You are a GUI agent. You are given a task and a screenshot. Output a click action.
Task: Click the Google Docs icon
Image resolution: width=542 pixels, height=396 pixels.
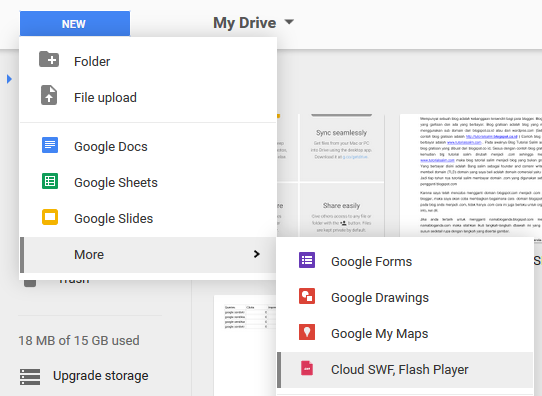[50, 145]
